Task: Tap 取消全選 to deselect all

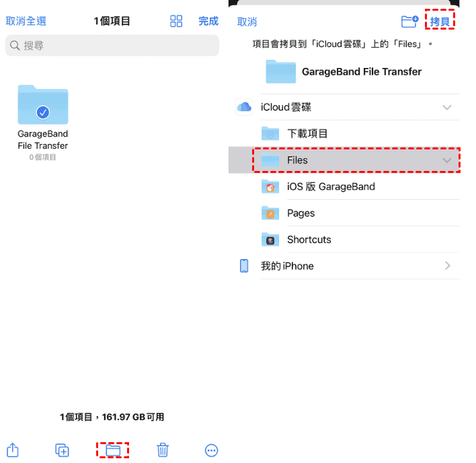Action: (x=26, y=22)
